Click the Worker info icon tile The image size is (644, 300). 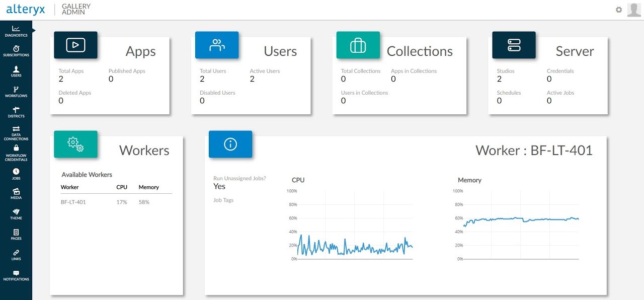[x=230, y=144]
